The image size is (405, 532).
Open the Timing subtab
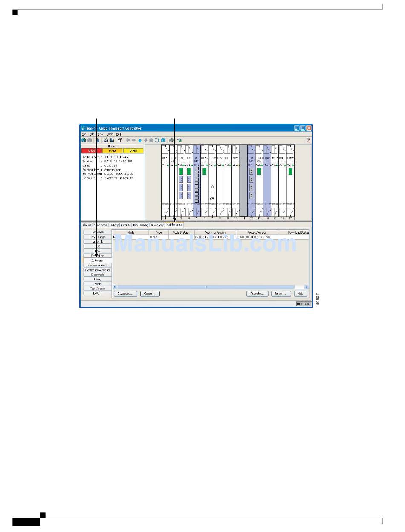click(x=97, y=279)
